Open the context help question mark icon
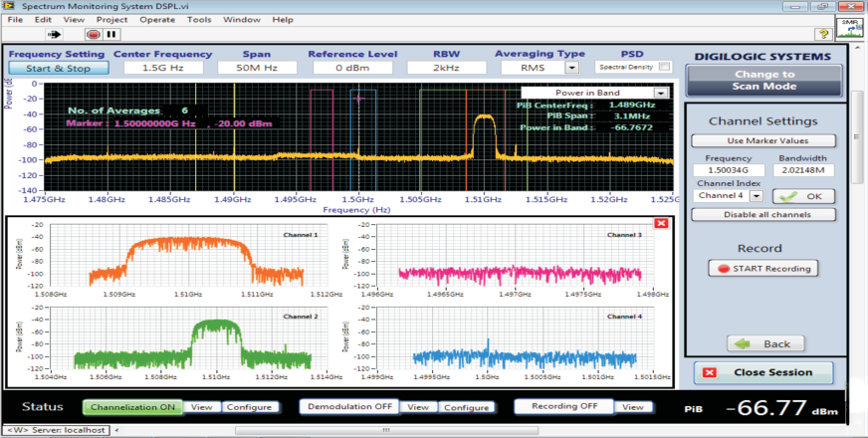 (824, 34)
